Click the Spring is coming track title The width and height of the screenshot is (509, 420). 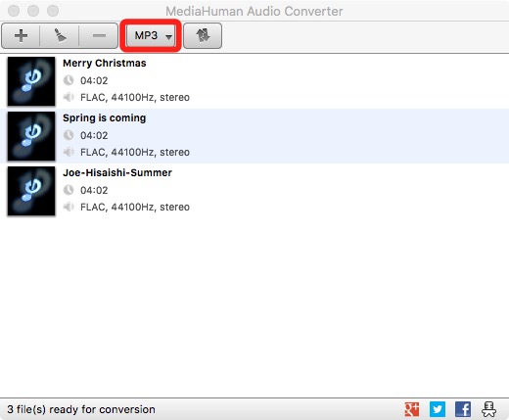(x=104, y=117)
